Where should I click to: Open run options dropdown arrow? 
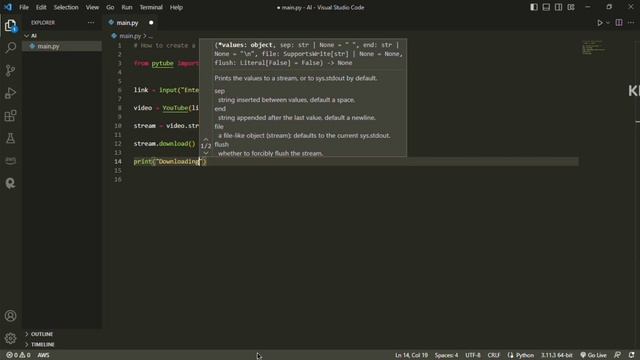607,23
